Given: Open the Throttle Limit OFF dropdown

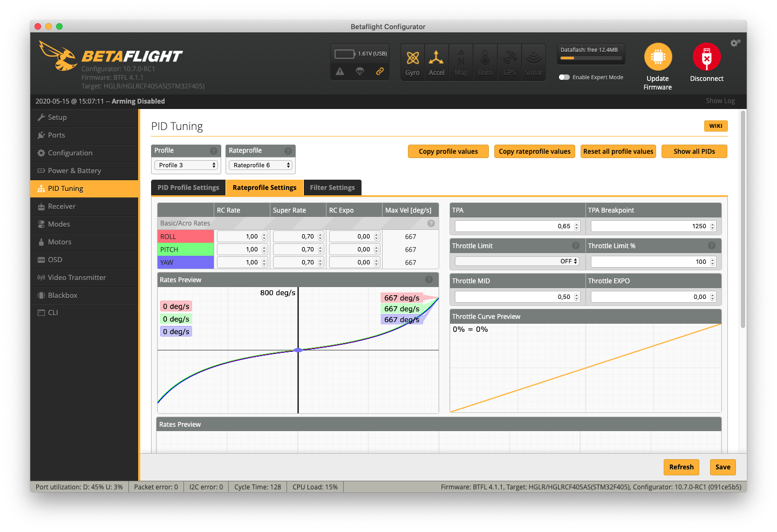Looking at the screenshot, I should pyautogui.click(x=517, y=261).
